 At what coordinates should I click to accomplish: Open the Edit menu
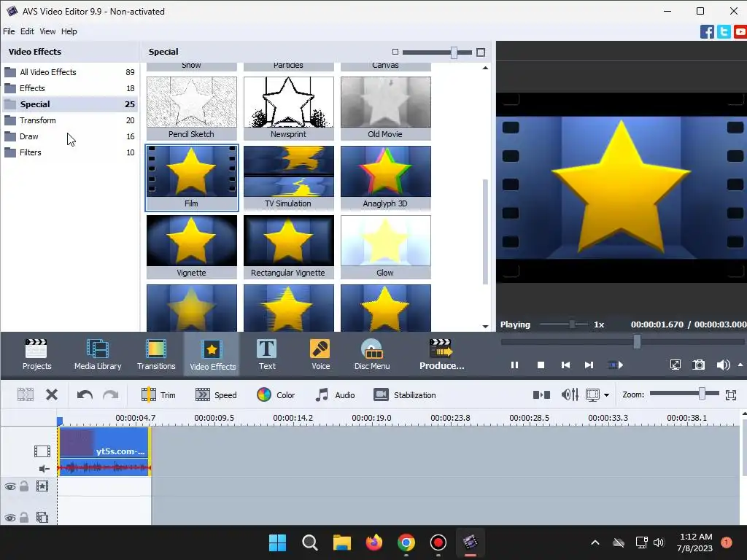(x=27, y=31)
